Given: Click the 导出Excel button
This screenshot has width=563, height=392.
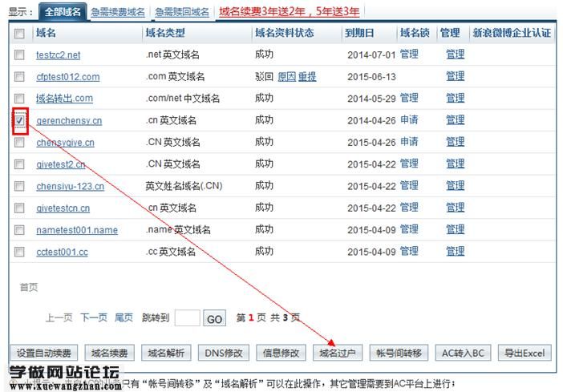Looking at the screenshot, I should tap(525, 353).
